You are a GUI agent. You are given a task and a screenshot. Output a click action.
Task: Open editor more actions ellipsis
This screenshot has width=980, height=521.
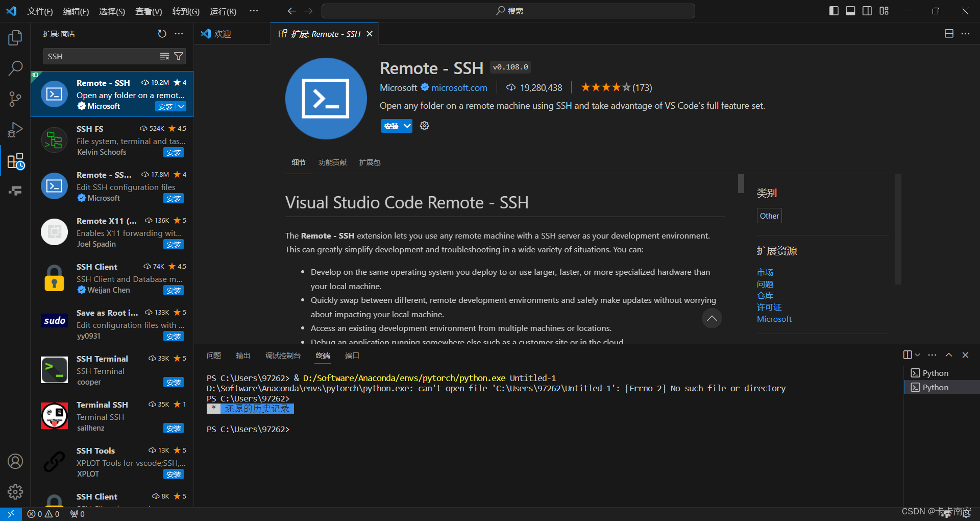pyautogui.click(x=965, y=34)
